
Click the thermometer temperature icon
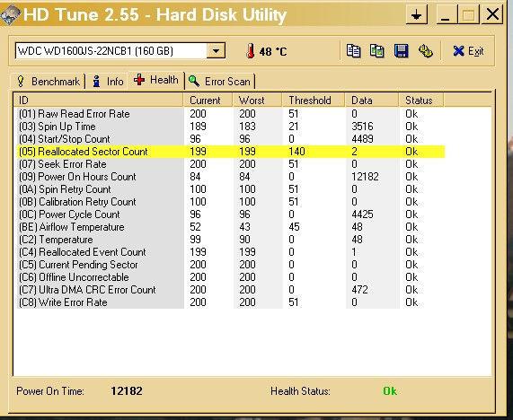251,51
